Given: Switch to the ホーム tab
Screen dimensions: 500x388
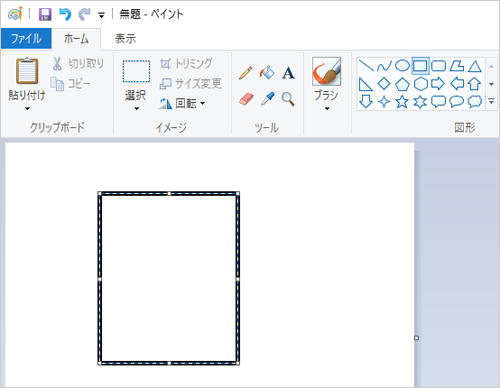Looking at the screenshot, I should coord(76,39).
